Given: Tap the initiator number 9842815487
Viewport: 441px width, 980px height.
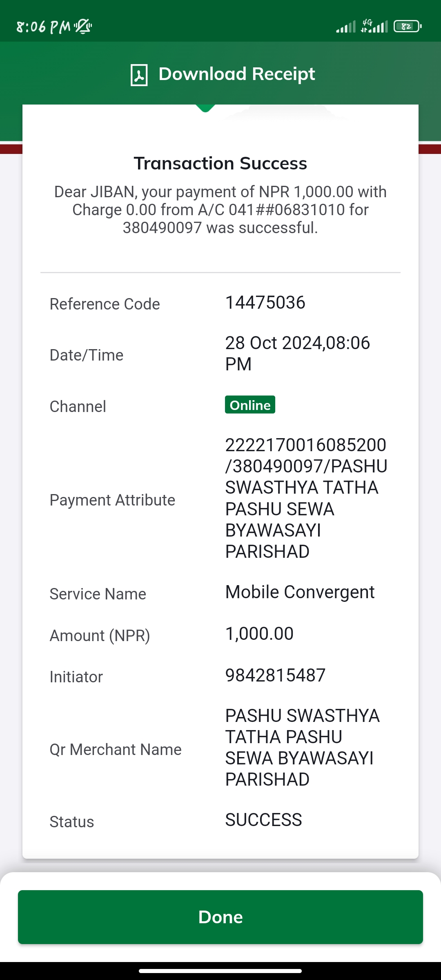Looking at the screenshot, I should (275, 675).
